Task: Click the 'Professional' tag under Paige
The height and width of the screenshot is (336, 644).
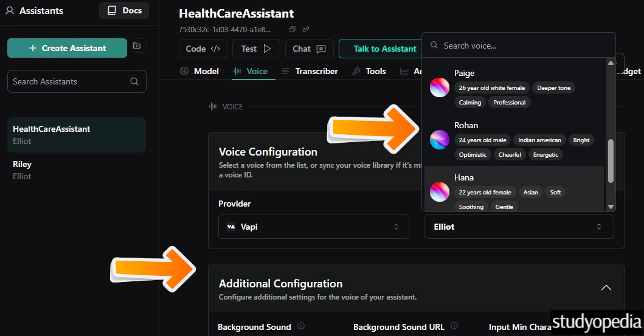Action: click(x=509, y=103)
